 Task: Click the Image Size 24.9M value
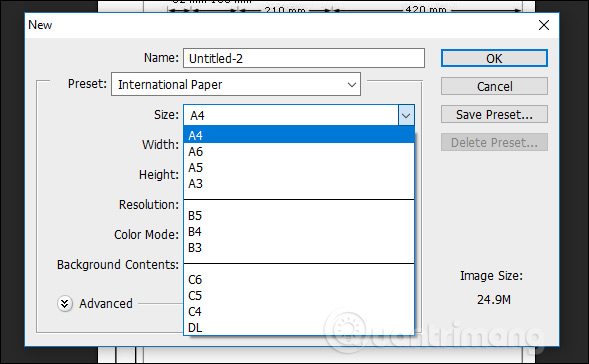coord(494,299)
